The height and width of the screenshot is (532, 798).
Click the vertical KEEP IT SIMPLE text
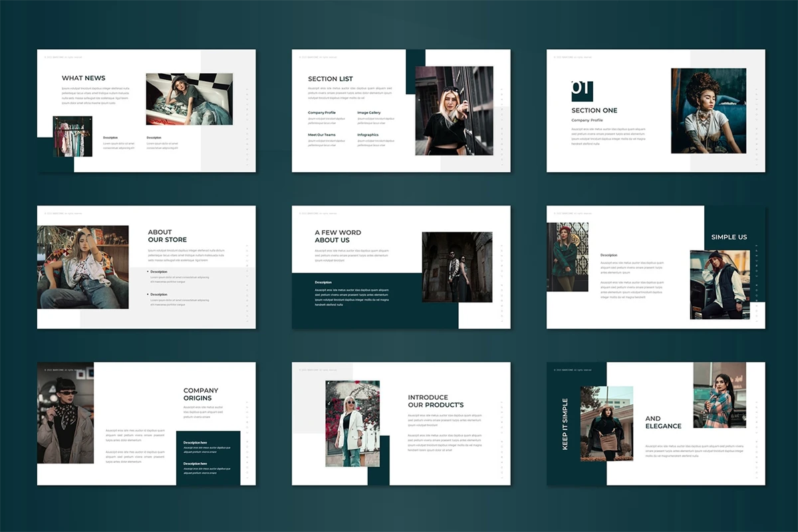tap(565, 424)
